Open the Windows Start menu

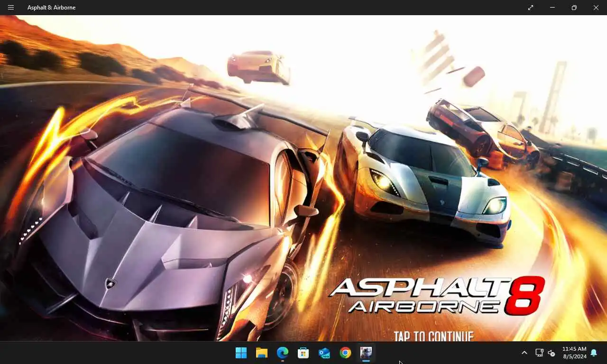pyautogui.click(x=241, y=353)
